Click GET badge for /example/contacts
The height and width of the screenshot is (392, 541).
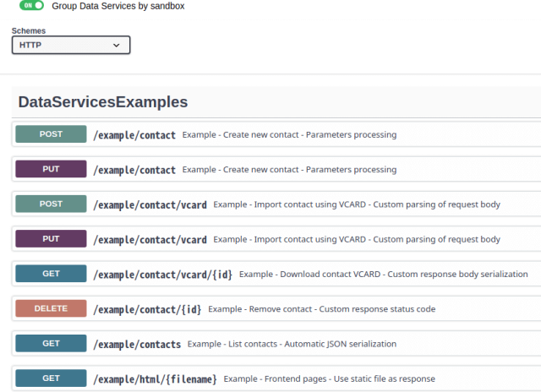tap(51, 344)
